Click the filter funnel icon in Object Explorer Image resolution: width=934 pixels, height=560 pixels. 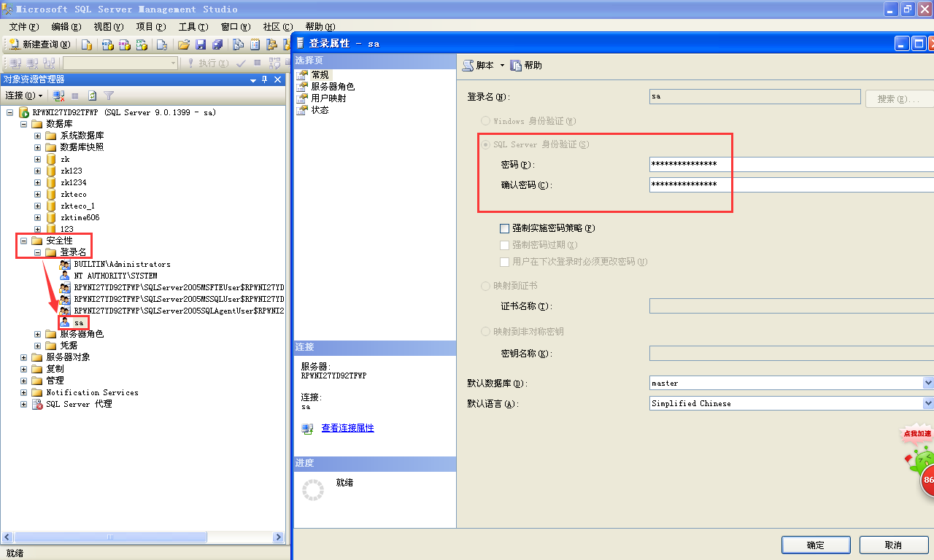click(x=109, y=96)
